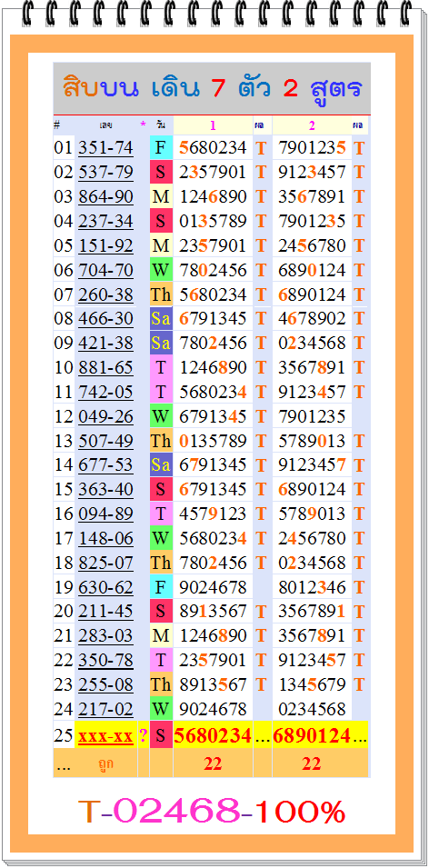Select the cyan F day cell in row 01
This screenshot has height=868, width=429.
(x=161, y=148)
